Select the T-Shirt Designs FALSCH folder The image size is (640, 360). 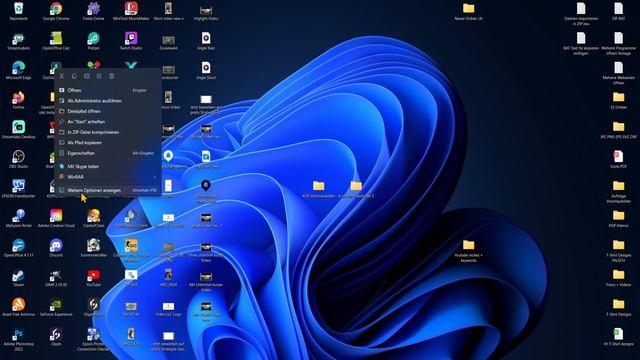coord(618,250)
